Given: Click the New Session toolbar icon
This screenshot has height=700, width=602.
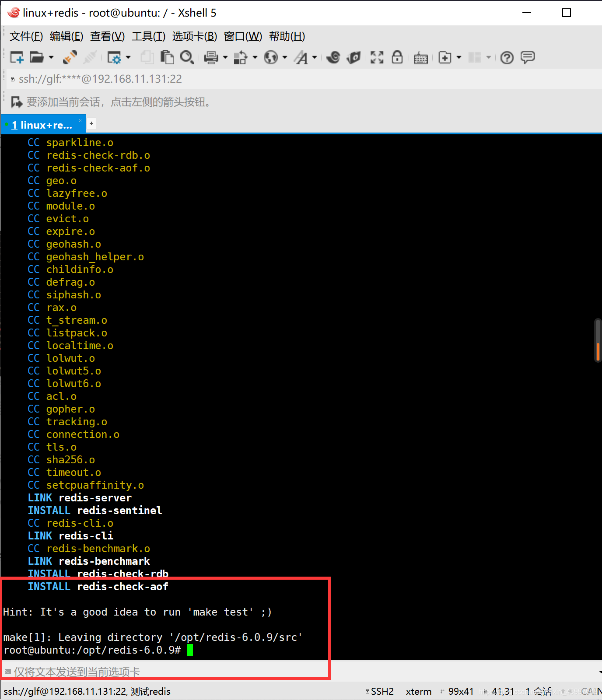Looking at the screenshot, I should [x=17, y=57].
